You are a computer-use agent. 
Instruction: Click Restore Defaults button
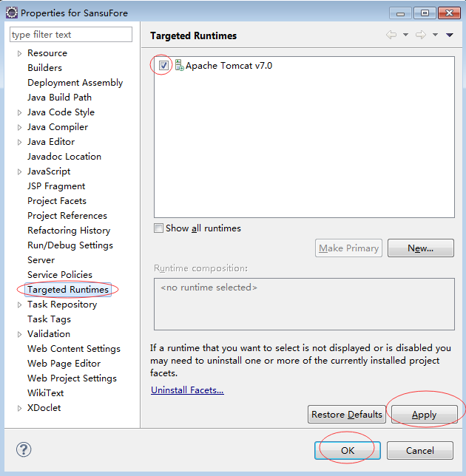(x=347, y=415)
